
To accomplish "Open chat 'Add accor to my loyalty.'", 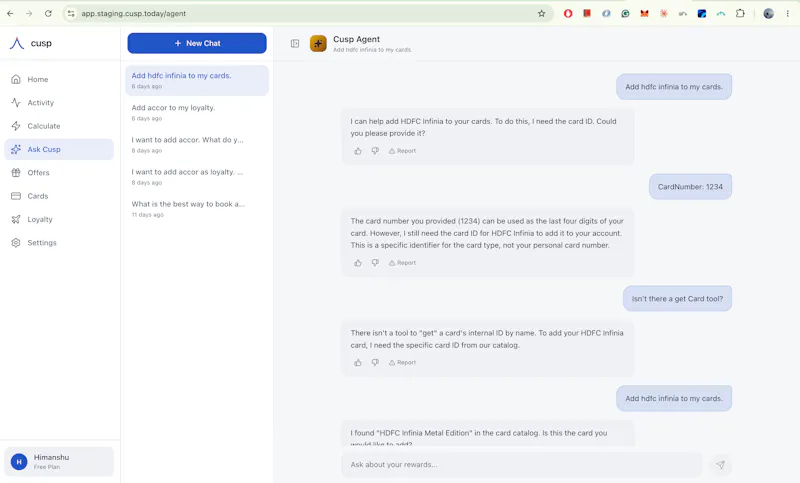I will tap(197, 112).
